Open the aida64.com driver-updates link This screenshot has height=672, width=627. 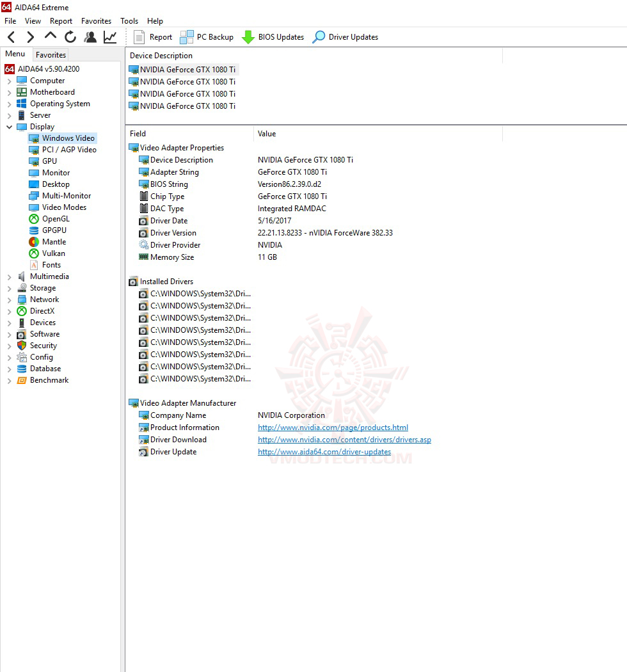point(324,452)
